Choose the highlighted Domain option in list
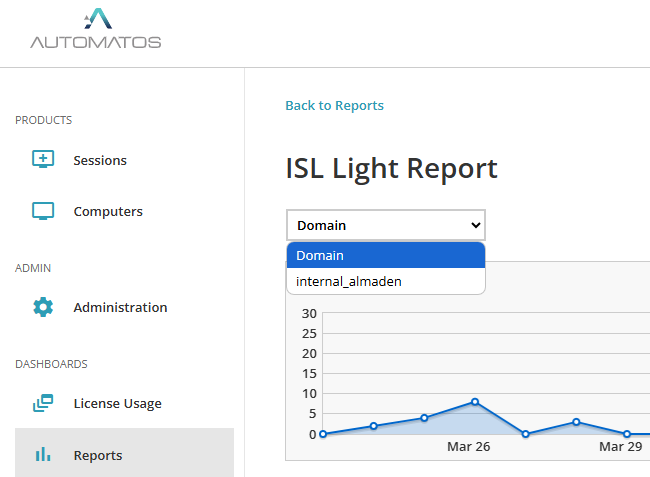The image size is (650, 477). click(385, 256)
